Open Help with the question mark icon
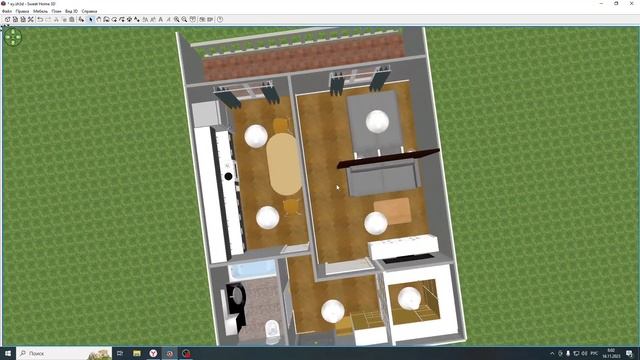Viewport: 640px width, 360px height. (220, 19)
